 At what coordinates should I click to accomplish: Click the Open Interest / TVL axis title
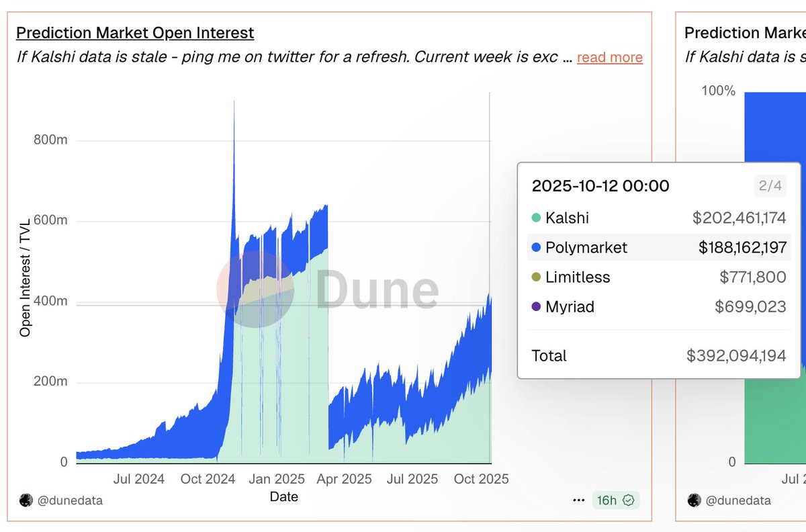(x=26, y=277)
